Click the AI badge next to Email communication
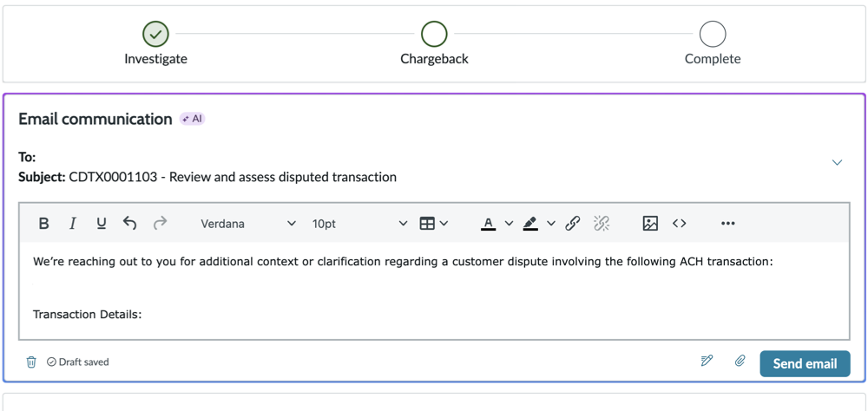 192,119
